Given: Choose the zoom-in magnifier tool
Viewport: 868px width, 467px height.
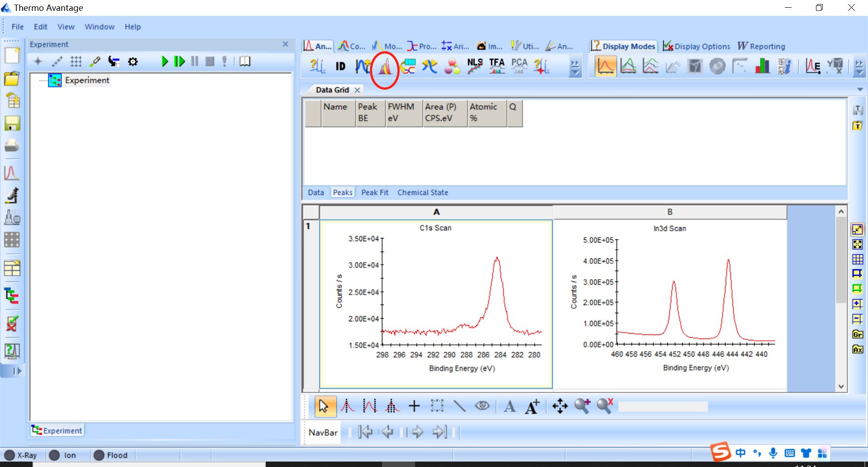Looking at the screenshot, I should (x=582, y=406).
